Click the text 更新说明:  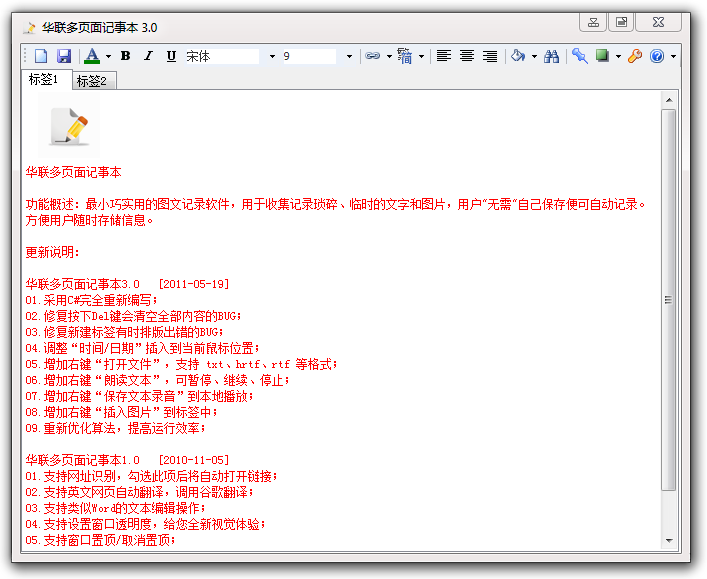tap(52, 252)
